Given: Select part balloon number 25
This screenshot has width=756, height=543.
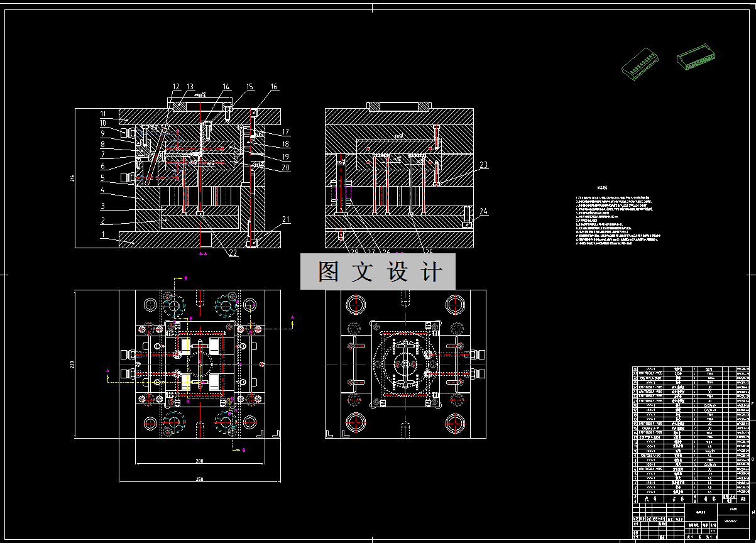Looking at the screenshot, I should [429, 252].
